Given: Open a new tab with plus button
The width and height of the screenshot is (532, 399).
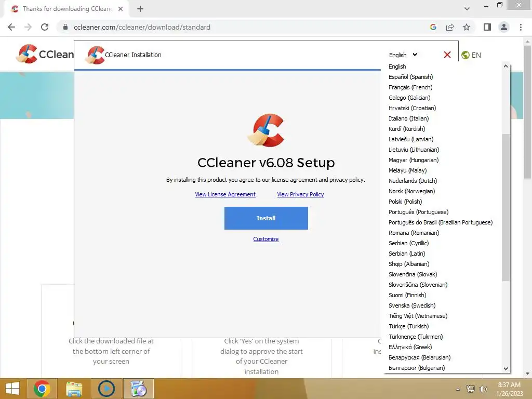Looking at the screenshot, I should [140, 9].
